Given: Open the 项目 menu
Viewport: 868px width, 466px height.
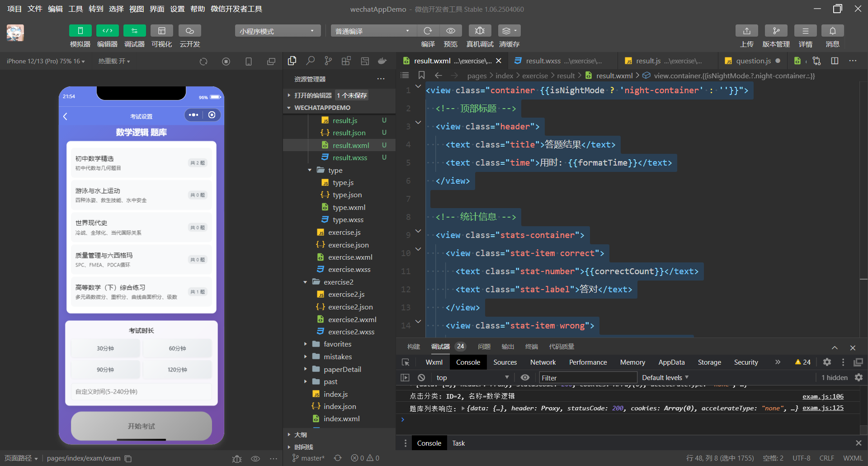Looking at the screenshot, I should click(x=14, y=9).
